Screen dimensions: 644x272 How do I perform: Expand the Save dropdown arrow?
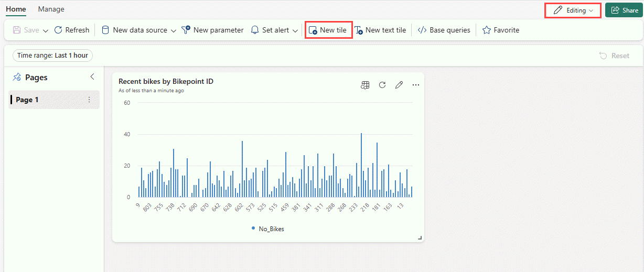coord(46,30)
